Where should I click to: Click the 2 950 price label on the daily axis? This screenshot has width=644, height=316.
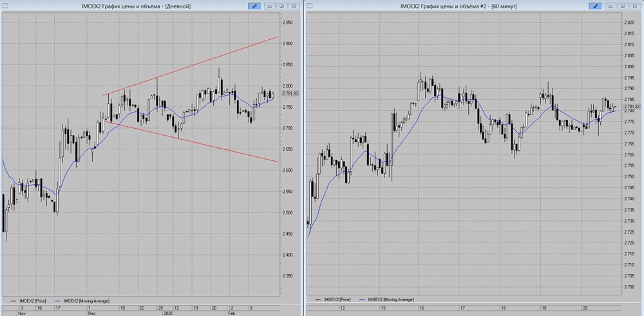pyautogui.click(x=287, y=23)
